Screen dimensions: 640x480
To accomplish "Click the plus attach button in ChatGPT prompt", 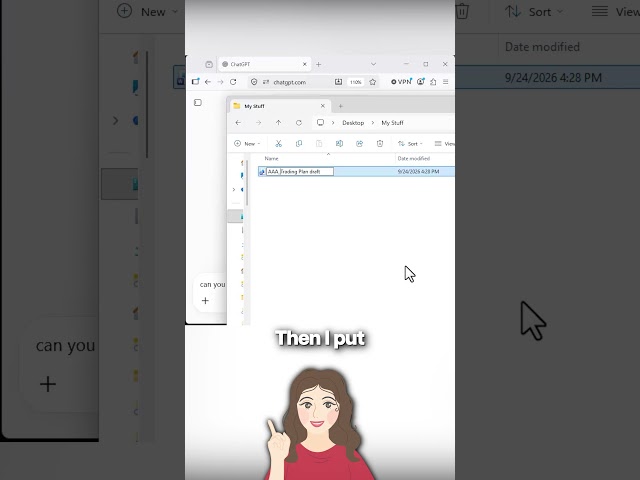I will click(205, 301).
